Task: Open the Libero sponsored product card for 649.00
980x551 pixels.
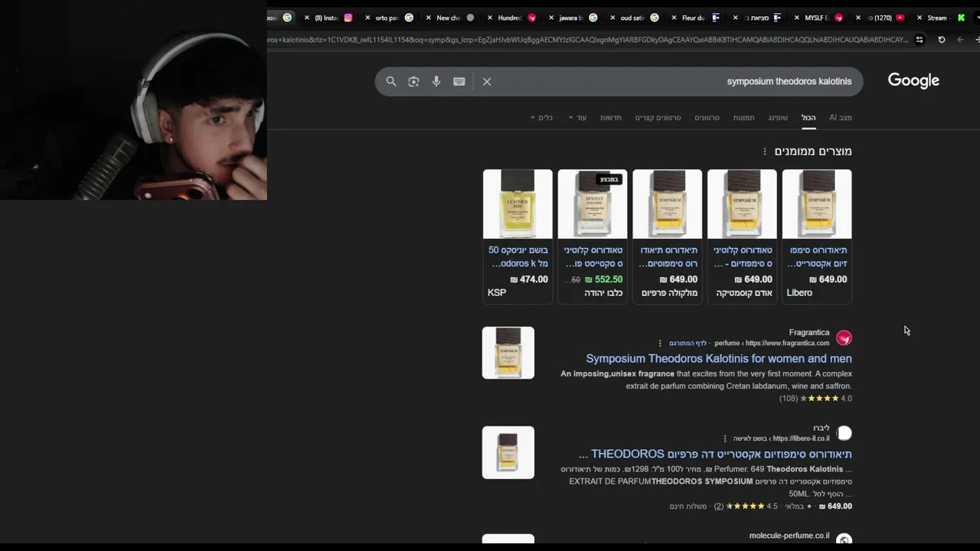Action: 817,236
